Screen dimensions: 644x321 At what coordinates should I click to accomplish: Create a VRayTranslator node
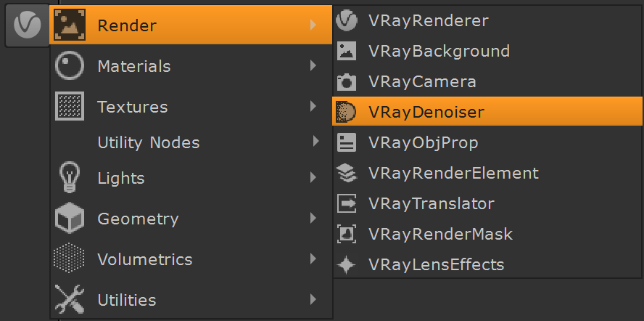tap(487, 203)
